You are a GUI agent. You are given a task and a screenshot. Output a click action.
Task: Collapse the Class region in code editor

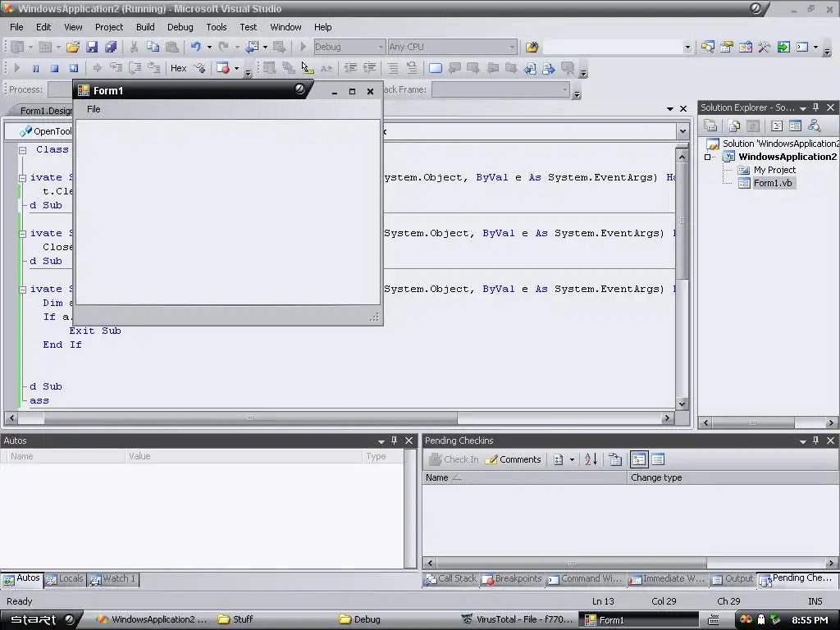click(22, 150)
